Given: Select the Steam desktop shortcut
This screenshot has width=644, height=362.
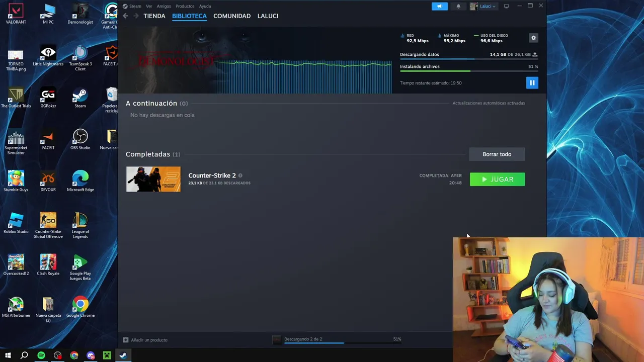Looking at the screenshot, I should point(80,98).
